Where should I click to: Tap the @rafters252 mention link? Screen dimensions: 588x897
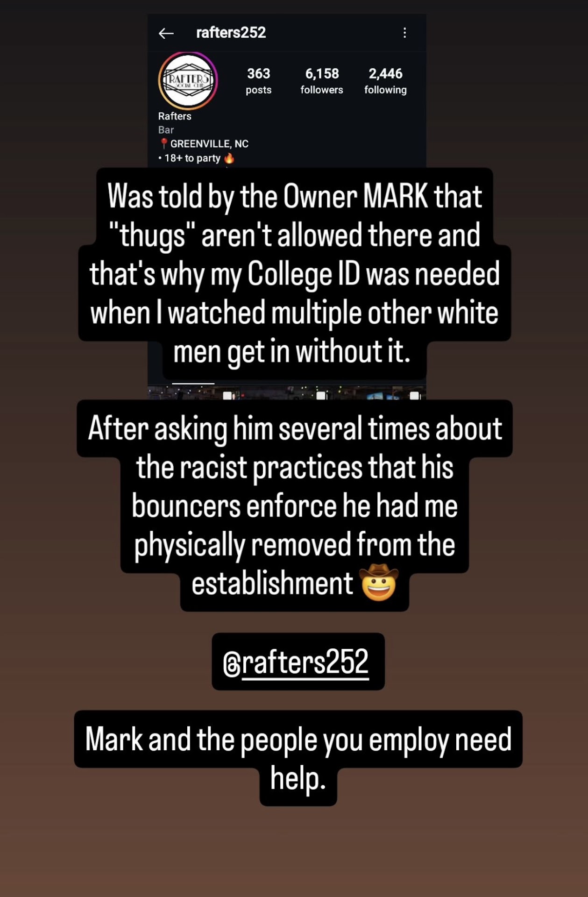(298, 662)
